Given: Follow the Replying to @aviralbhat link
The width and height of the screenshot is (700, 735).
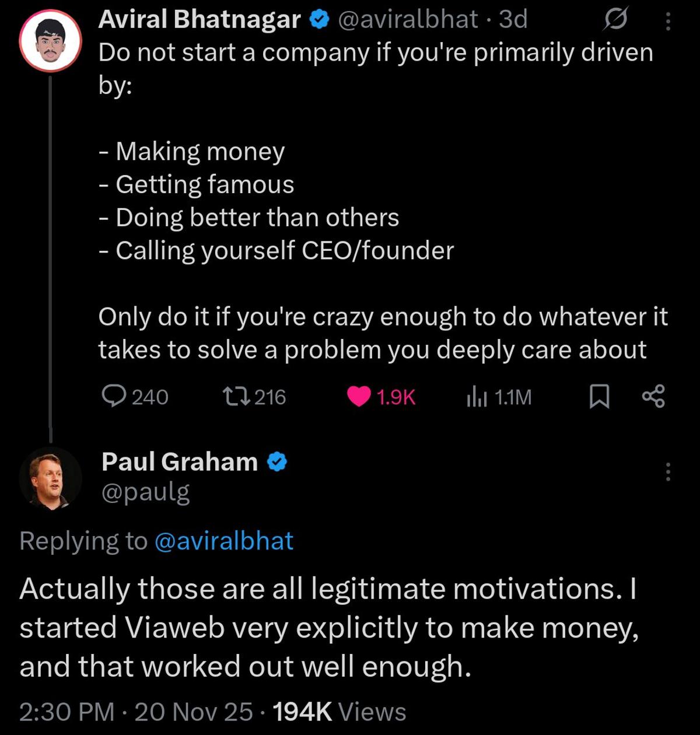Looking at the screenshot, I should click(x=225, y=541).
